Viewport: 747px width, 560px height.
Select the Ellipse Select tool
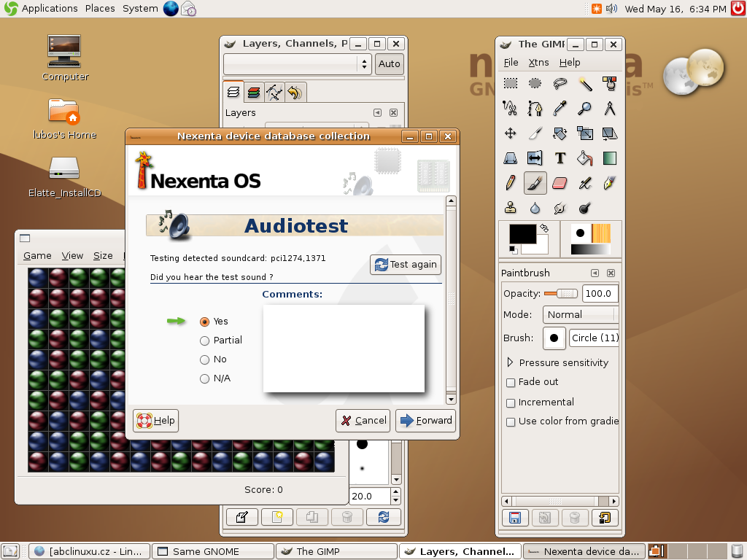click(535, 84)
